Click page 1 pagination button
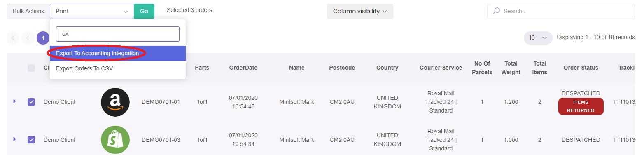Image resolution: width=644 pixels, height=155 pixels. [x=43, y=38]
